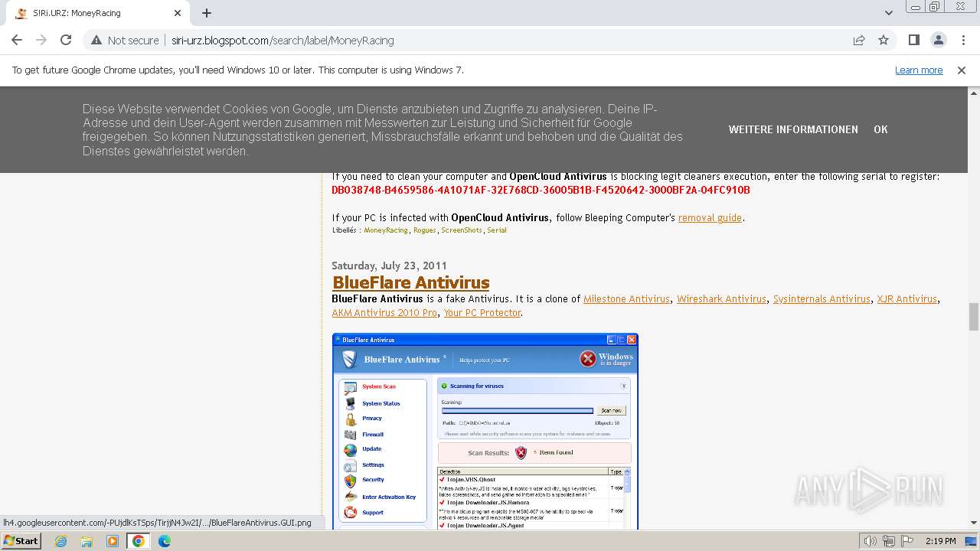Open Microsoft Edge from taskbar

(x=165, y=541)
